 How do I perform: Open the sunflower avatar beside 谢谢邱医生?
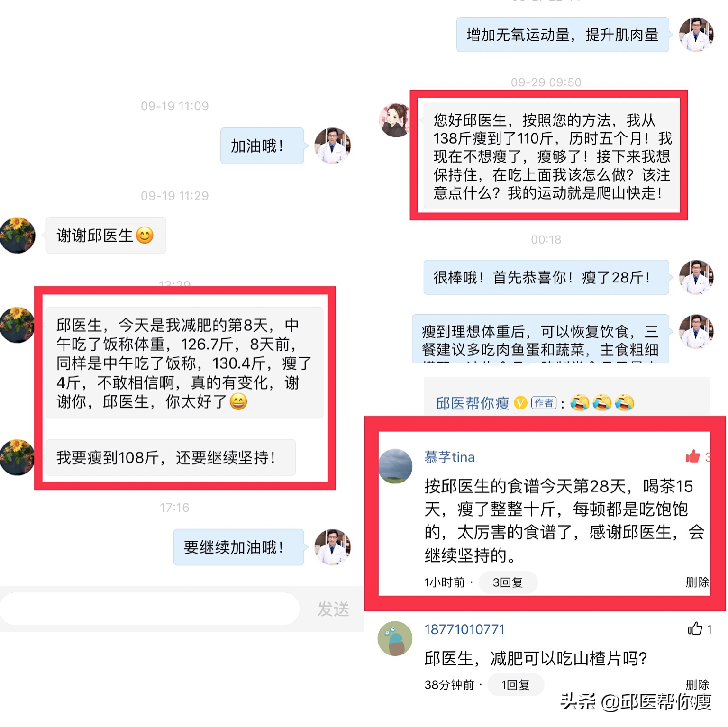click(18, 235)
